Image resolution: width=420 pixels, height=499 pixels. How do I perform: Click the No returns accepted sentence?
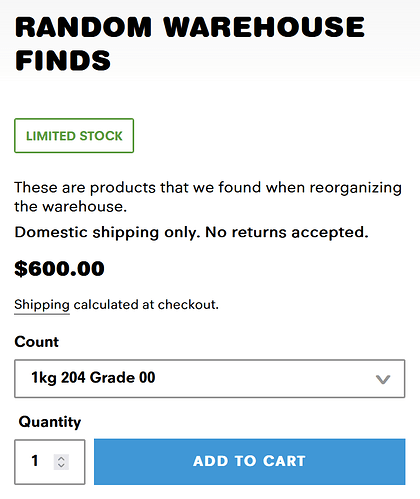tap(287, 232)
